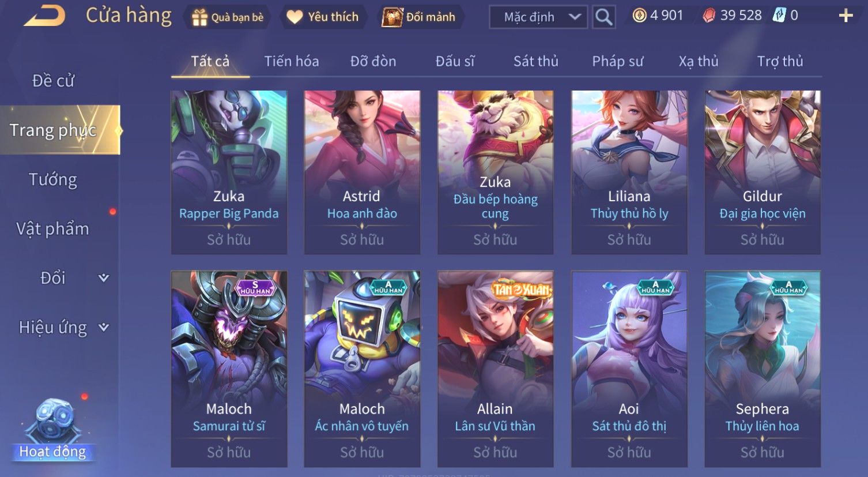This screenshot has height=477, width=868.
Task: Select the Tiến hóa tab
Action: point(292,61)
